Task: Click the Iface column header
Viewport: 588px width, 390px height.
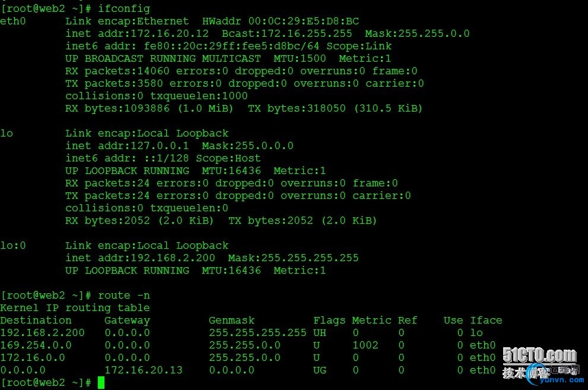Action: pyautogui.click(x=486, y=320)
